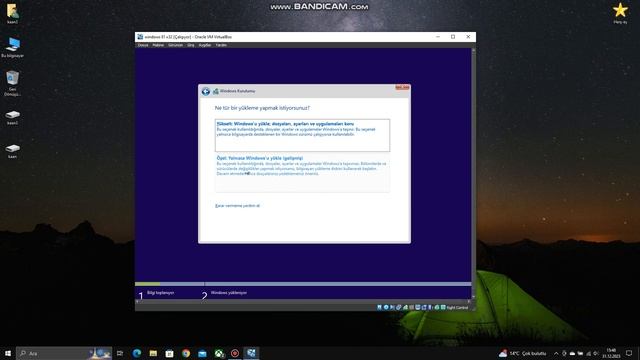The width and height of the screenshot is (640, 360).
Task: Select the star desktop icon at top right
Action: [620, 13]
